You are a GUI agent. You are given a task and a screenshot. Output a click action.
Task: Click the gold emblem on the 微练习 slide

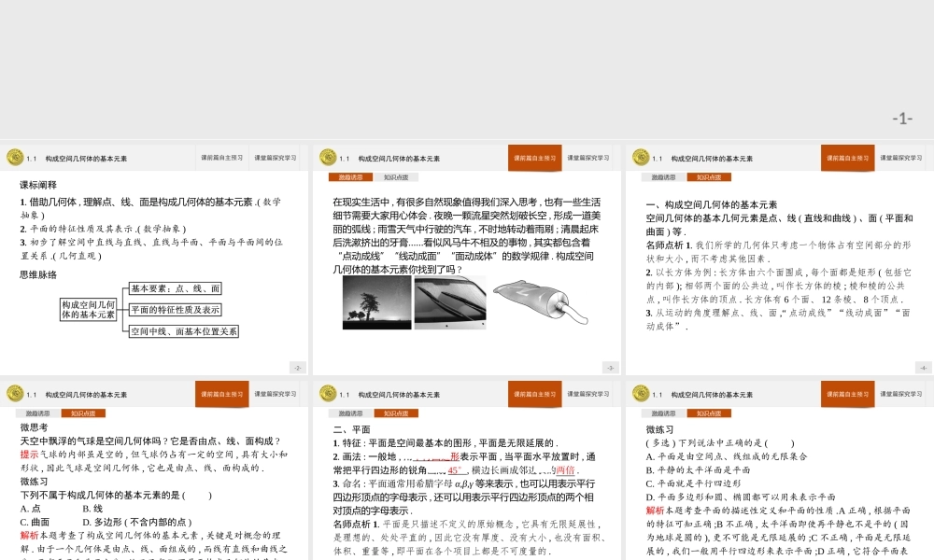coord(641,393)
